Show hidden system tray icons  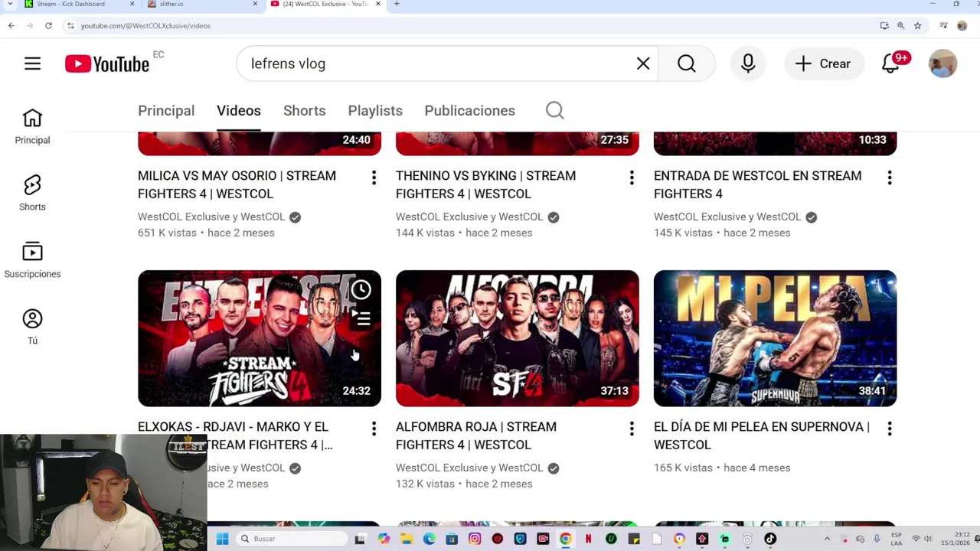827,539
